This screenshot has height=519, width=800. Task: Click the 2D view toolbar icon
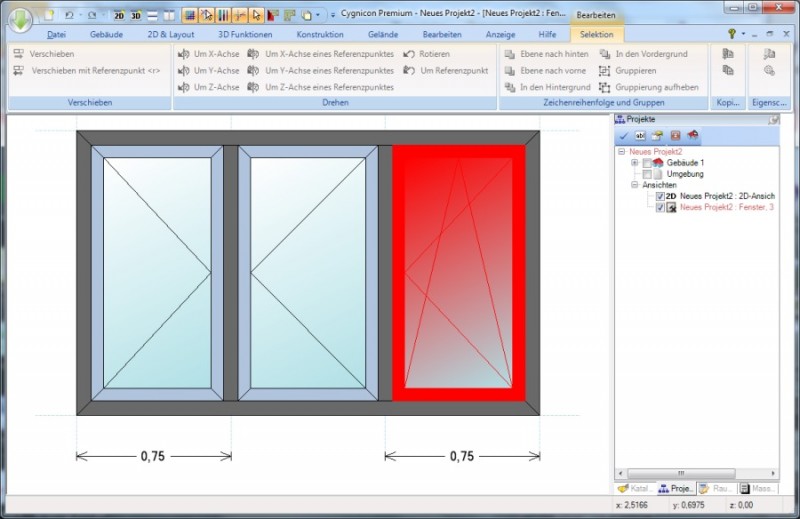(x=119, y=16)
